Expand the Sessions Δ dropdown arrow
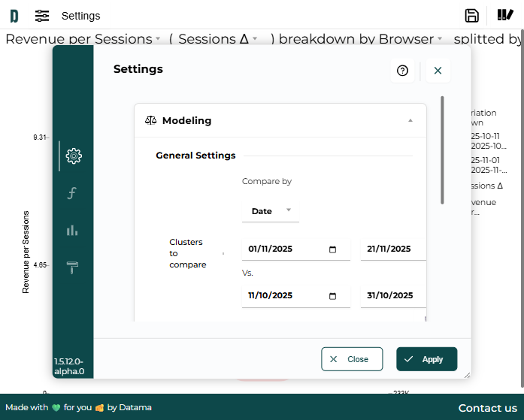The image size is (524, 420). 255,39
